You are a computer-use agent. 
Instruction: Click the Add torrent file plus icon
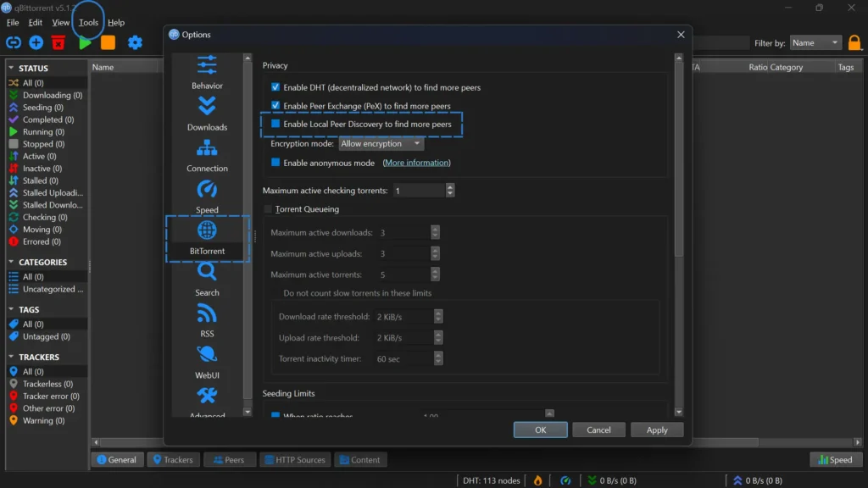pos(36,42)
